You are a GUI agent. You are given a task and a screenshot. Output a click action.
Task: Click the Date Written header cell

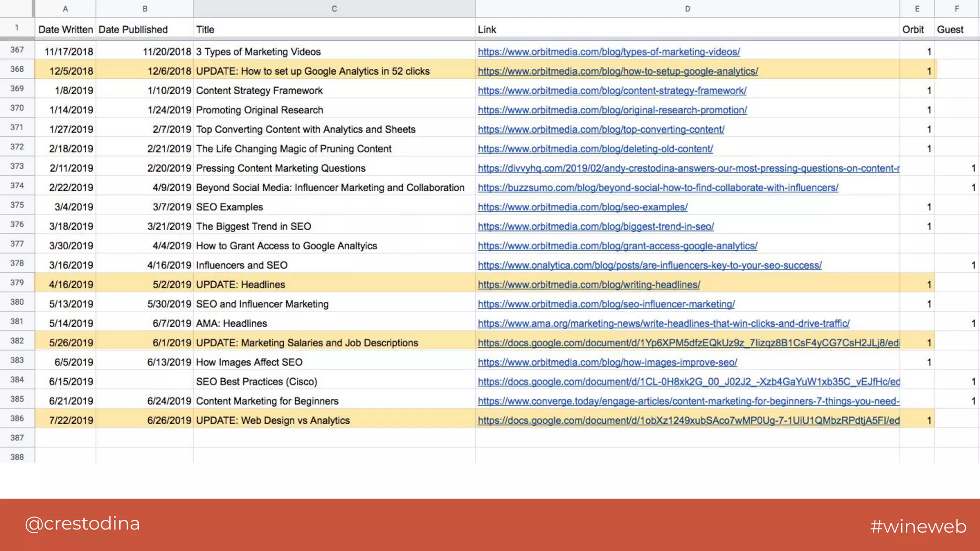[66, 30]
